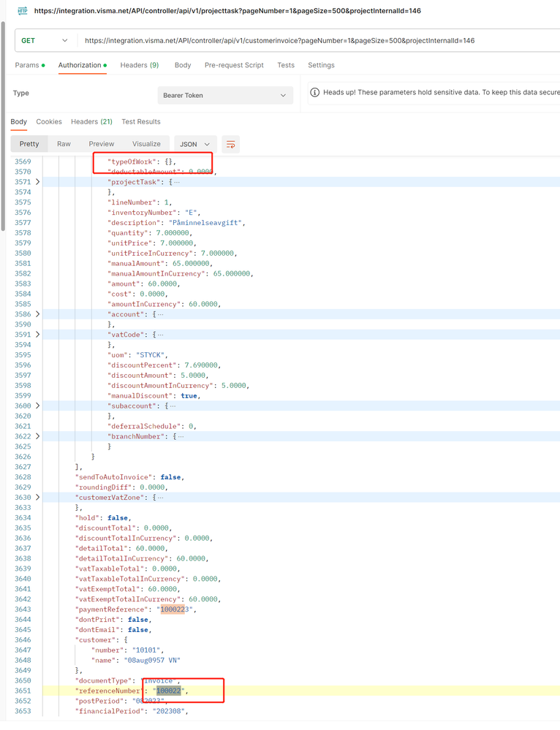The image size is (560, 730).
Task: Open the response Headers (21) tab
Action: coord(92,121)
